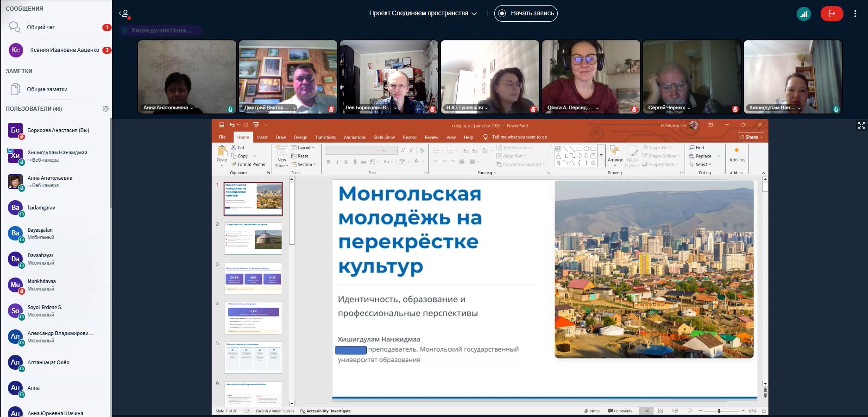868x417 pixels.
Task: Click the red leave session button
Action: click(x=831, y=13)
